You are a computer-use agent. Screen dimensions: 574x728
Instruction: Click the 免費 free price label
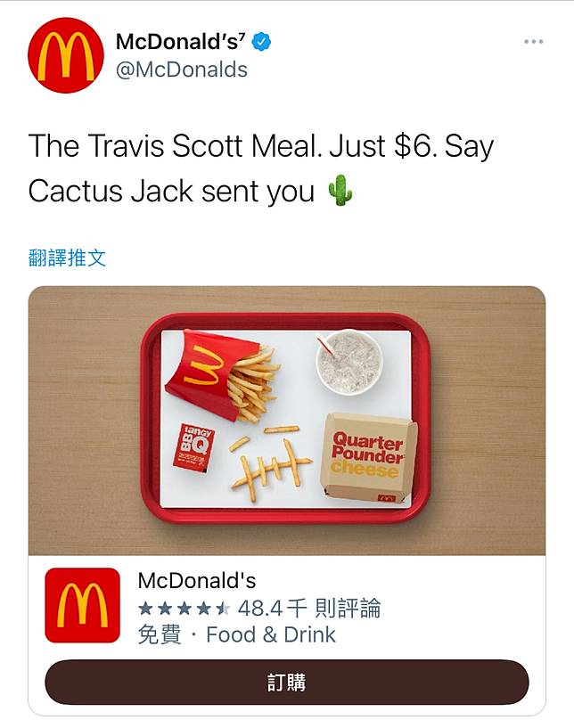click(160, 634)
